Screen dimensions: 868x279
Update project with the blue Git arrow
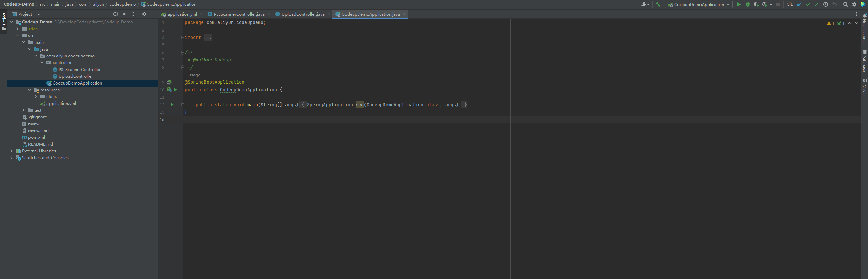tap(799, 4)
